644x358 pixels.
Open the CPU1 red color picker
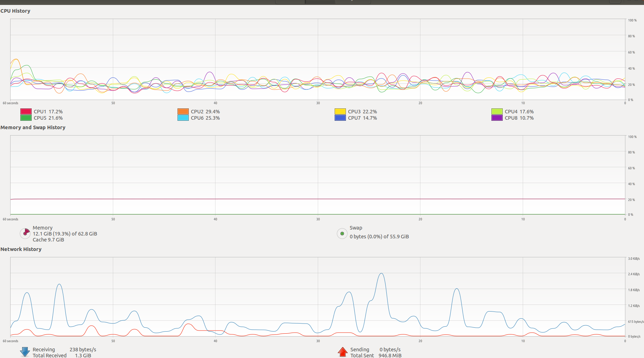coord(26,112)
